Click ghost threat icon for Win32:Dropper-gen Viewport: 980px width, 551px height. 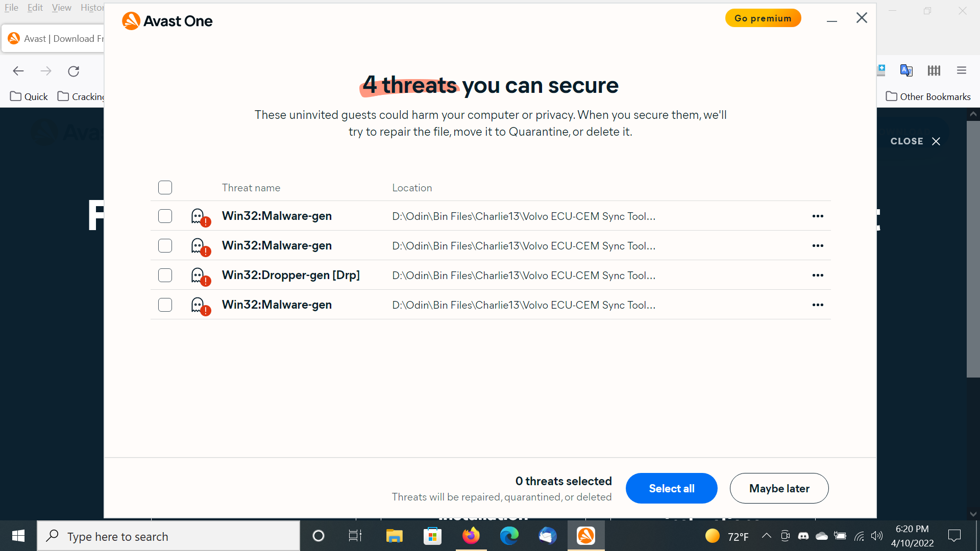200,276
